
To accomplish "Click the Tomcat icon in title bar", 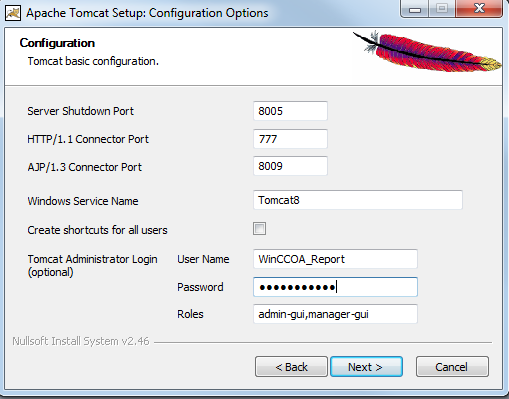I will tap(13, 13).
